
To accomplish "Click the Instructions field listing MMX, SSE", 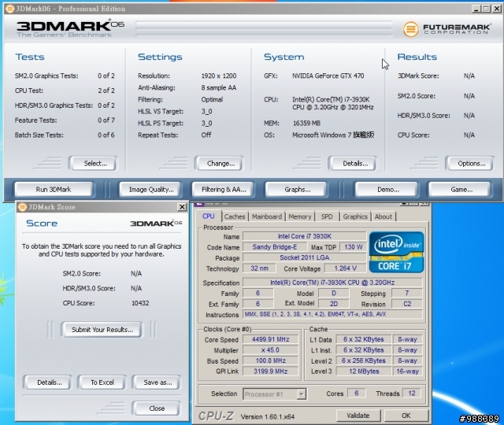I will click(332, 314).
